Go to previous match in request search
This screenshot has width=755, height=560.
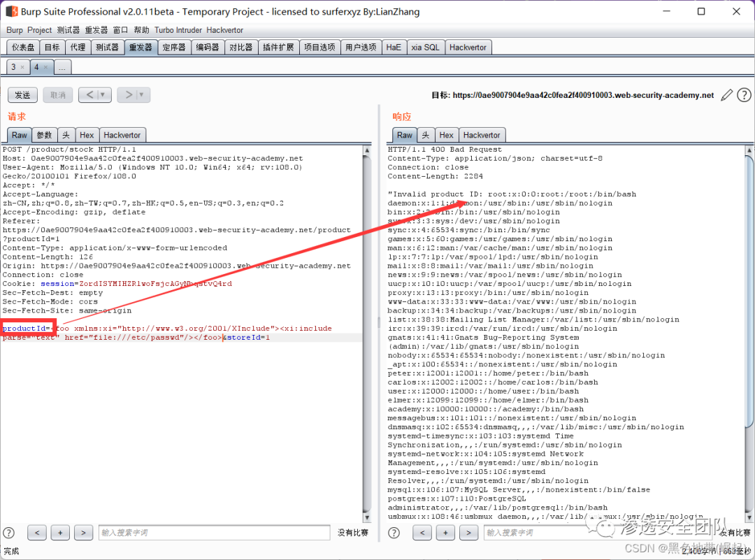[37, 533]
